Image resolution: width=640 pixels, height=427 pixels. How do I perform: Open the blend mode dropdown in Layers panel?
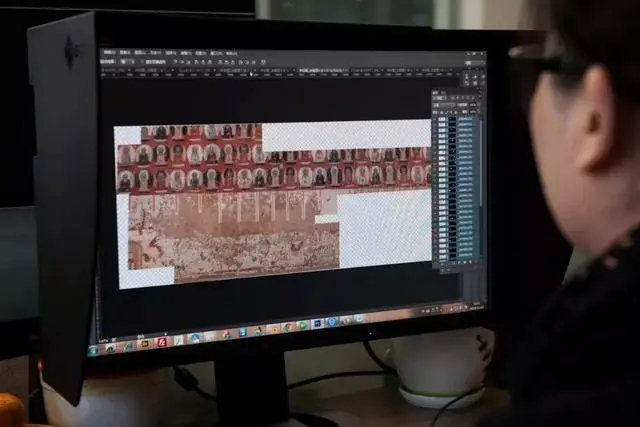coord(443,105)
